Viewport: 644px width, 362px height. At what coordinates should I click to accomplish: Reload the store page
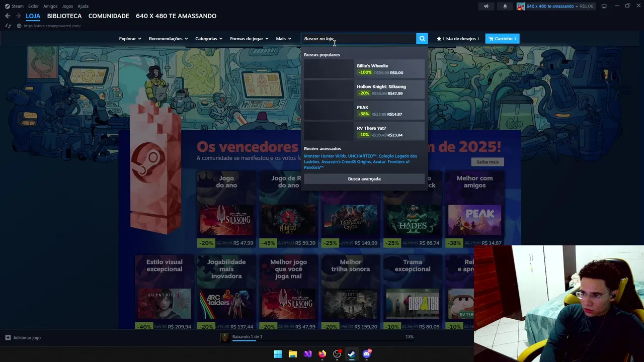coord(8,26)
